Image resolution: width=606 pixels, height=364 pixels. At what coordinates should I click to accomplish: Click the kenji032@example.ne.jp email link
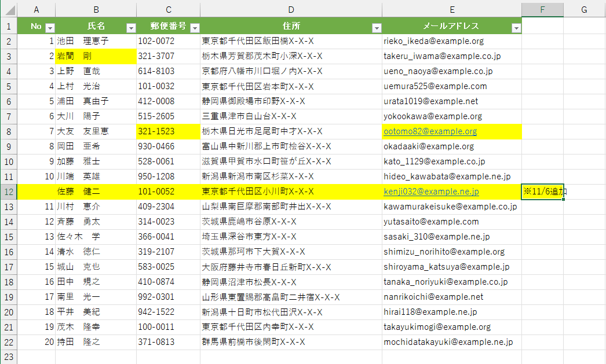431,192
